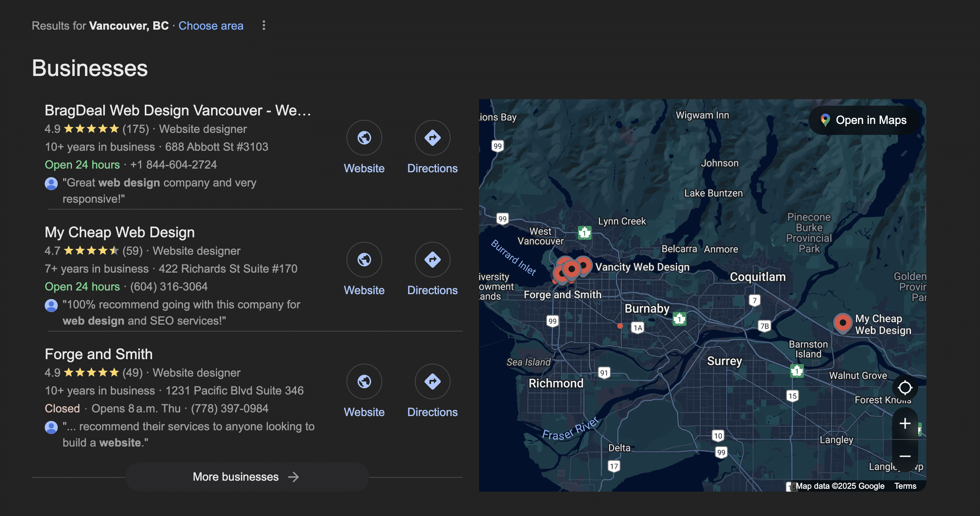
Task: Open Forge and Smith listing title
Action: 99,354
